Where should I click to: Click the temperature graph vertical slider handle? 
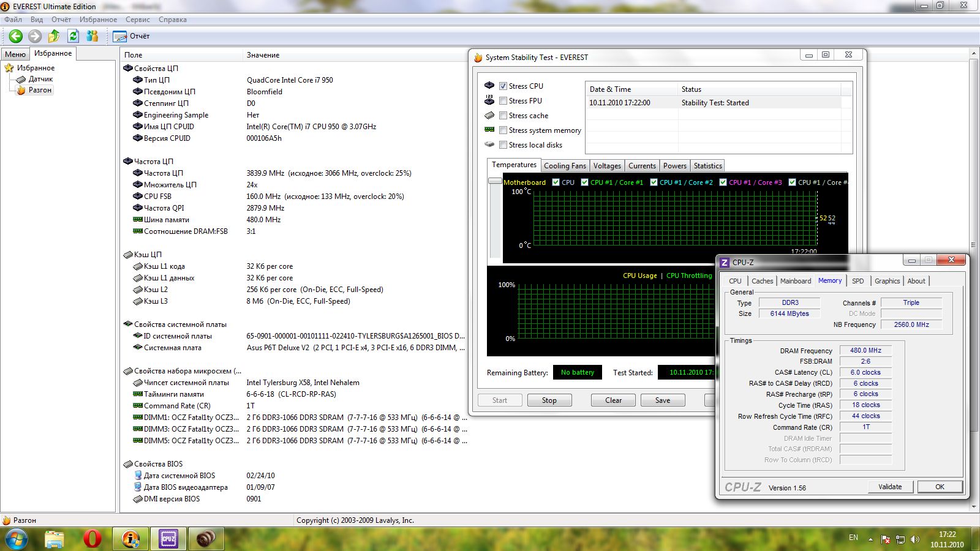click(495, 181)
